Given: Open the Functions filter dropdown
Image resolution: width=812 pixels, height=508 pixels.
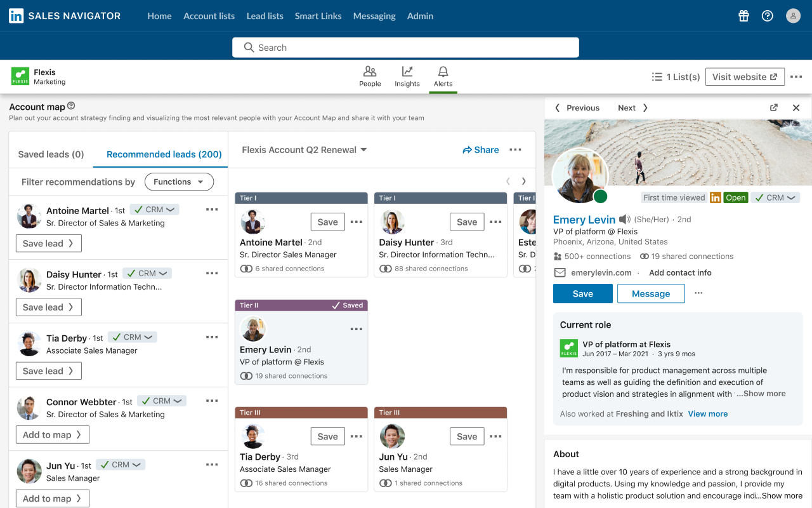Looking at the screenshot, I should (179, 182).
